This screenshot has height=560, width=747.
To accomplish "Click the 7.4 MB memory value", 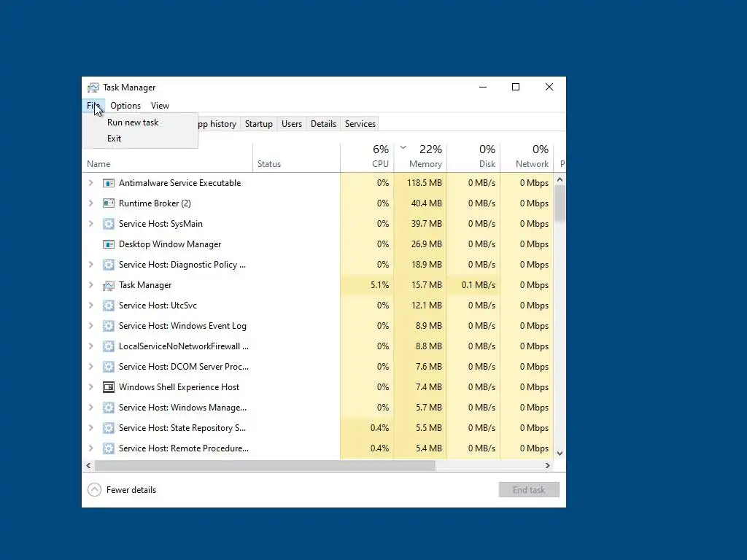I will (x=429, y=387).
